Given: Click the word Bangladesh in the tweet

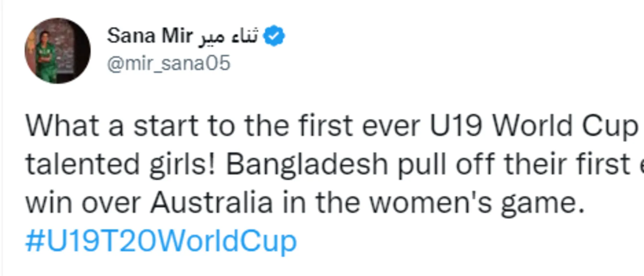Looking at the screenshot, I should click(x=307, y=164).
